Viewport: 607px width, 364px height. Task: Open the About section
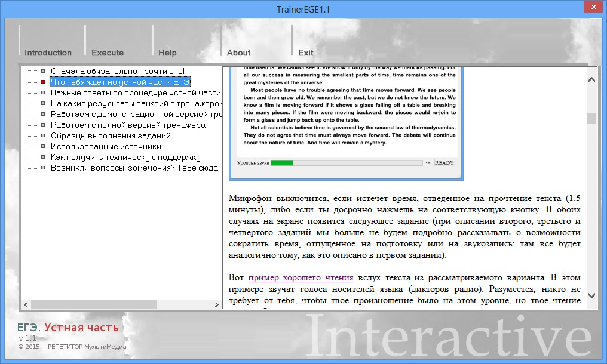click(x=240, y=53)
